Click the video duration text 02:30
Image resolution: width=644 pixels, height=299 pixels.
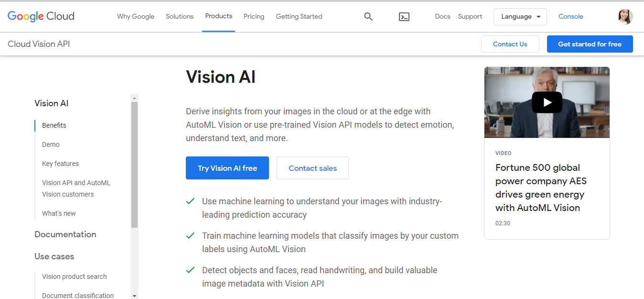503,223
